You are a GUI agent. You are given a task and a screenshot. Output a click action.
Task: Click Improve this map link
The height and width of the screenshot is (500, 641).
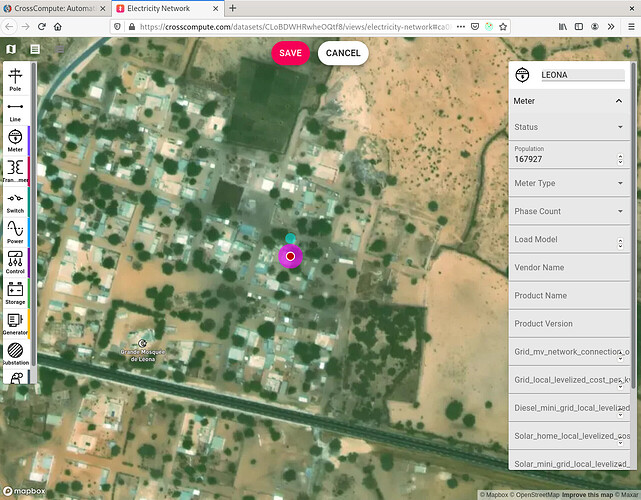(x=587, y=495)
